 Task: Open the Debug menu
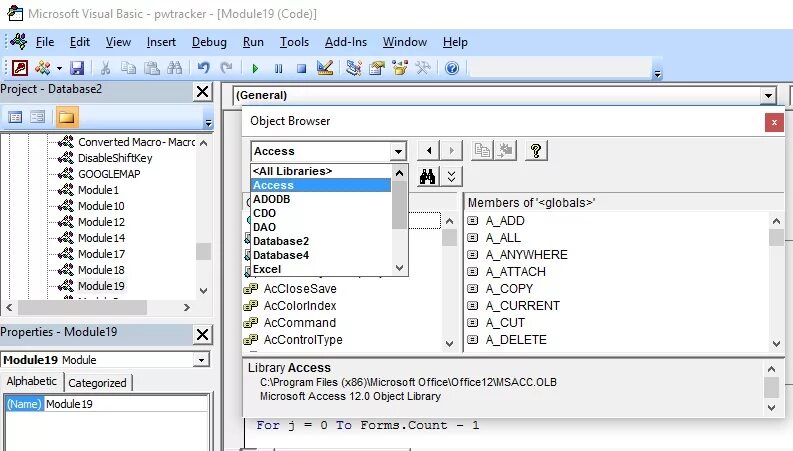(209, 42)
